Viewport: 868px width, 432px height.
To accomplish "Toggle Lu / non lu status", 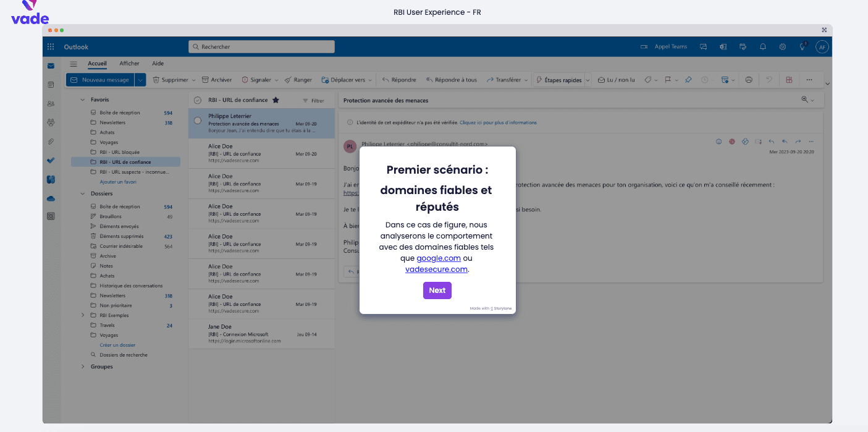I will [x=616, y=80].
